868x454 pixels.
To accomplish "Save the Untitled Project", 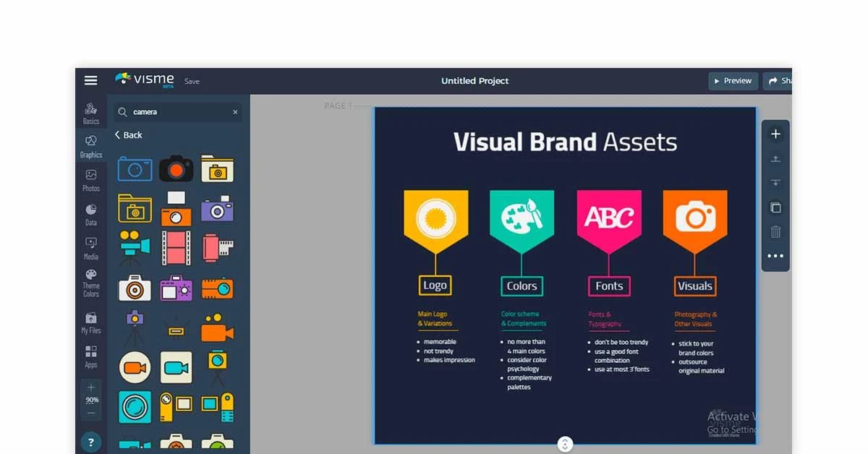I will click(192, 82).
